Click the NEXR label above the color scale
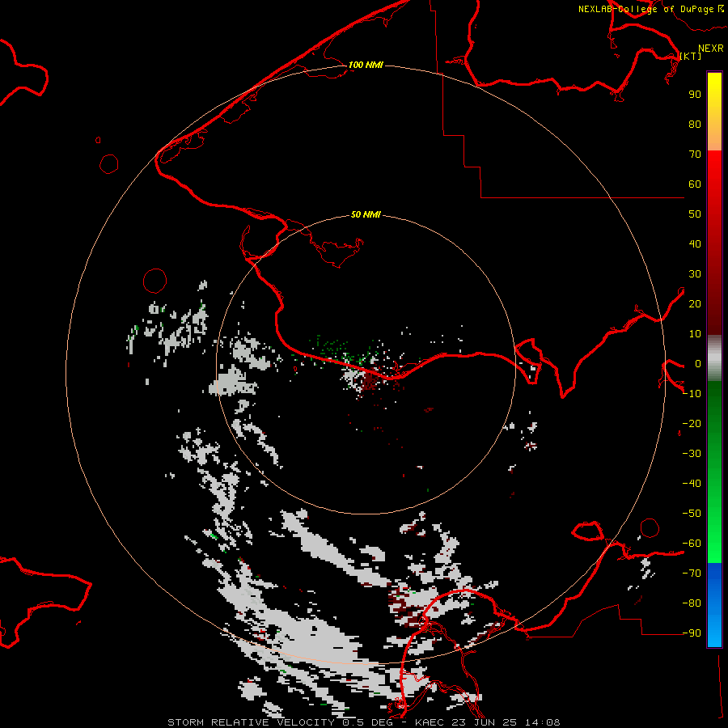This screenshot has width=728, height=728. (x=710, y=49)
